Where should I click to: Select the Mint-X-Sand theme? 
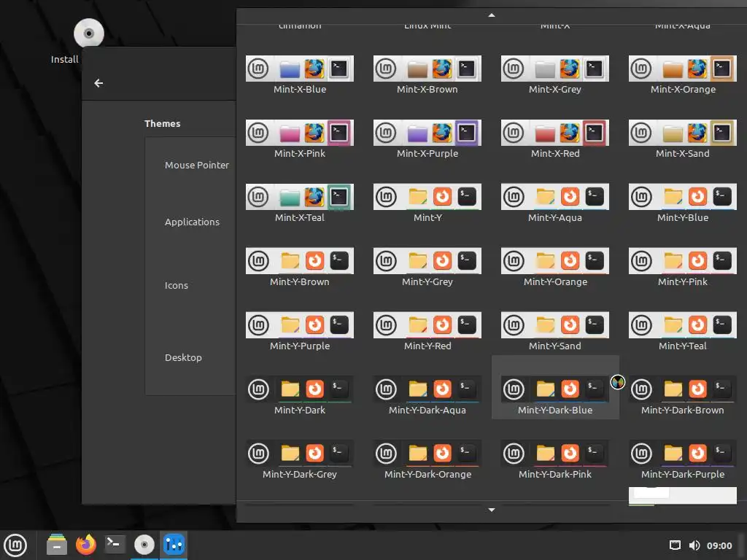[683, 133]
